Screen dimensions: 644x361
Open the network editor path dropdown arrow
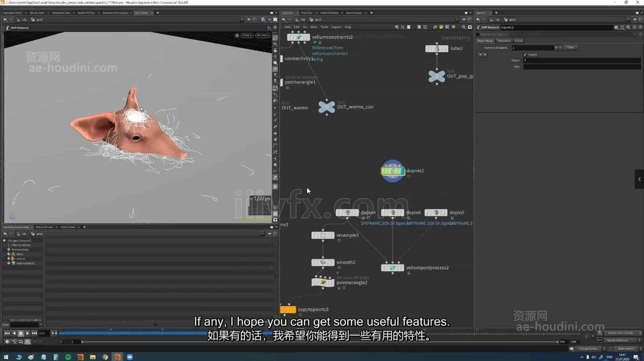[x=457, y=19]
